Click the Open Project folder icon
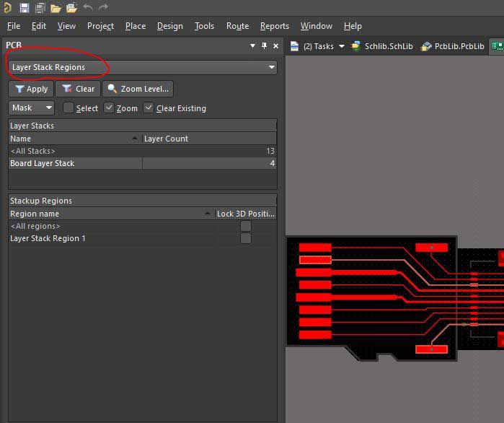The width and height of the screenshot is (504, 423). click(71, 8)
